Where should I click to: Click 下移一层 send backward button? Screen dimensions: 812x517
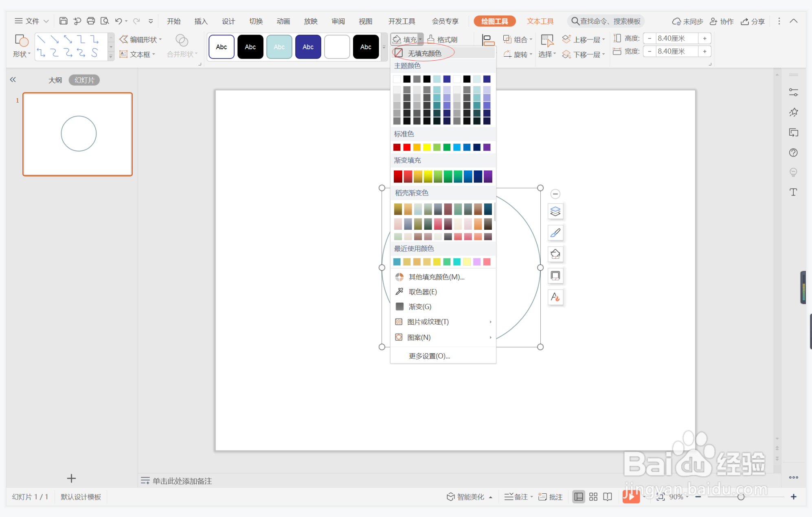click(583, 54)
